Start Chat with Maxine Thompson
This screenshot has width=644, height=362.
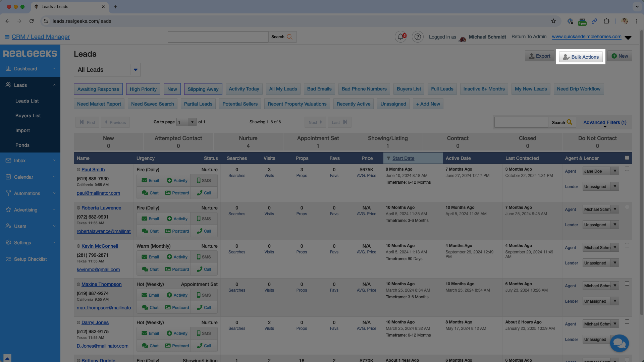(150, 307)
